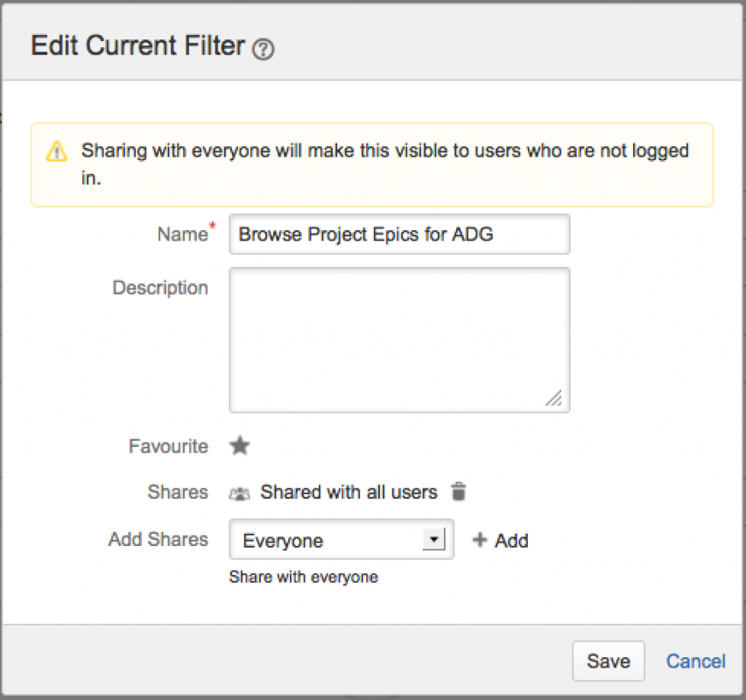Delete the share using the trash icon

click(458, 492)
